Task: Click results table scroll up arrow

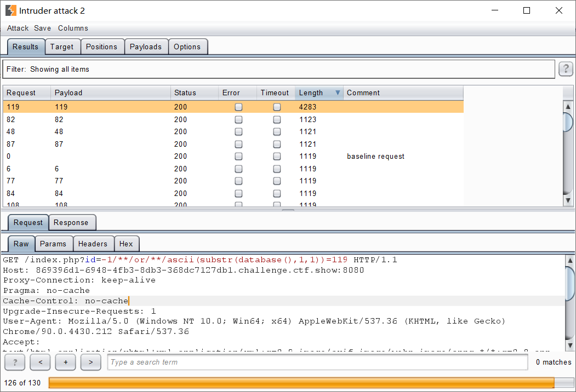Action: [568, 106]
